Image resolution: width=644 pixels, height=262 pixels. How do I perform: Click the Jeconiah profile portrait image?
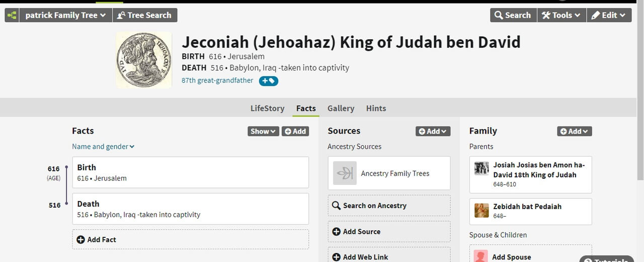[x=144, y=60]
